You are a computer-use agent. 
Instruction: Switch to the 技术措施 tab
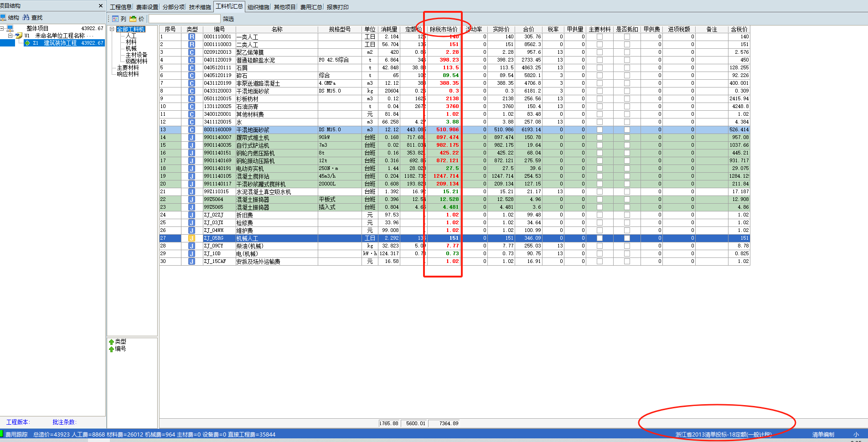tap(200, 7)
